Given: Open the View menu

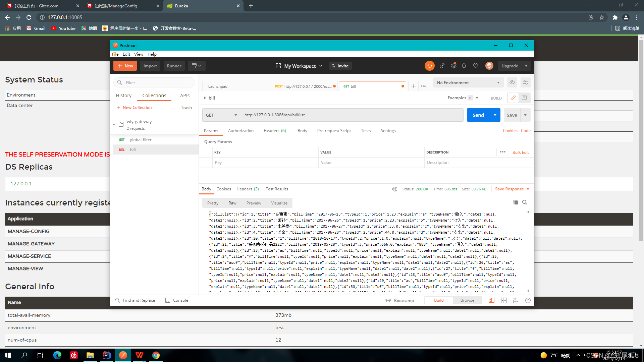Looking at the screenshot, I should point(139,54).
